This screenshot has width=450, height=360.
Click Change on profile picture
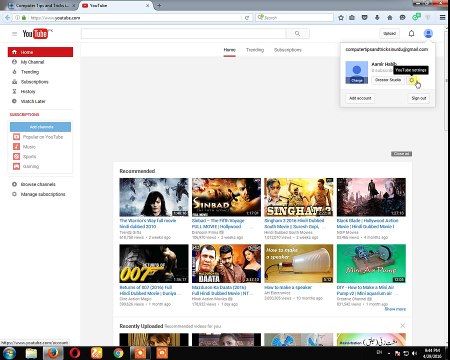(357, 80)
